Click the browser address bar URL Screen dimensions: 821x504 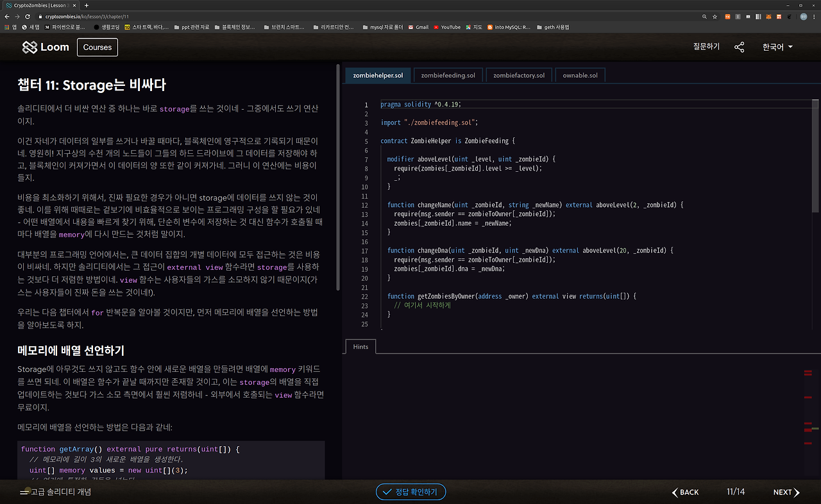coord(87,16)
